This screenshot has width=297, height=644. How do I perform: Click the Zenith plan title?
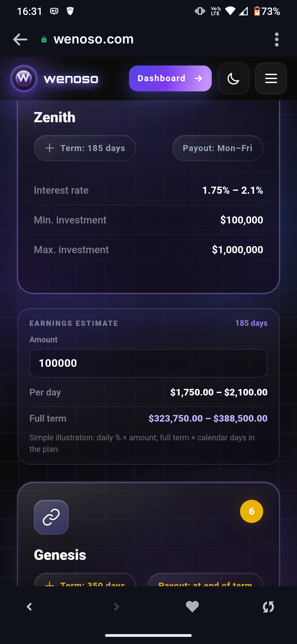pos(54,117)
